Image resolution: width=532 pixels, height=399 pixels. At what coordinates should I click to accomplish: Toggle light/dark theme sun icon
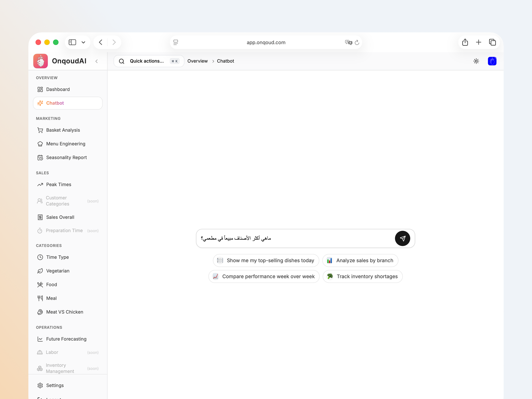(476, 61)
